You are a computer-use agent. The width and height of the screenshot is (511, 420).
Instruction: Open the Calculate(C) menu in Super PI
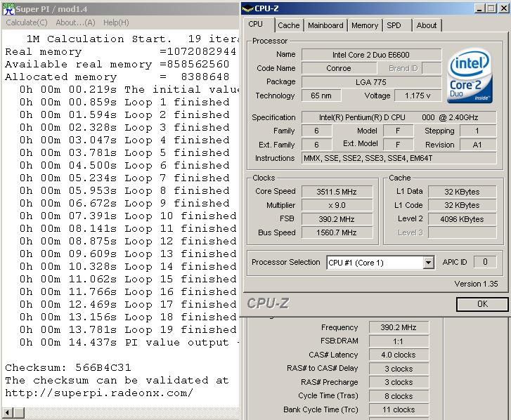click(x=27, y=22)
